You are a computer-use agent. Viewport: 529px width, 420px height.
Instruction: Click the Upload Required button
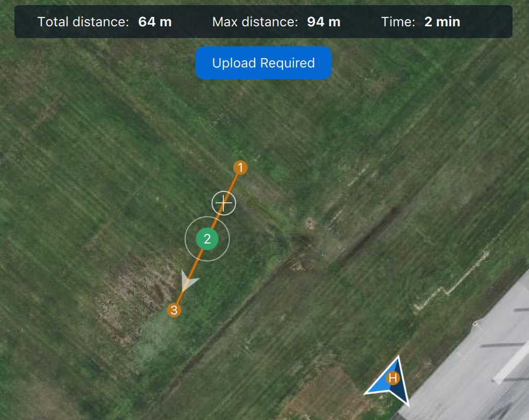pyautogui.click(x=263, y=63)
